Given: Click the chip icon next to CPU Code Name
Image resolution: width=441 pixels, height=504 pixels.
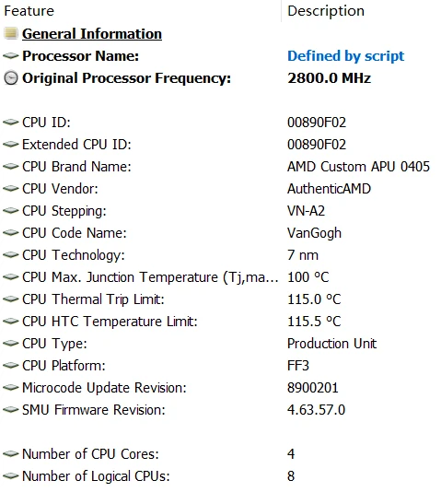Looking at the screenshot, I should (x=11, y=233).
